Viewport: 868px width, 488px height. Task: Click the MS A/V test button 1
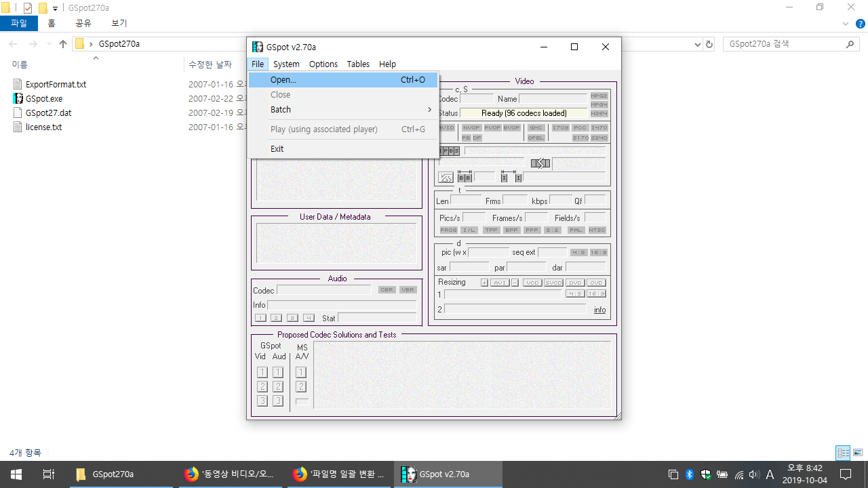pos(301,372)
